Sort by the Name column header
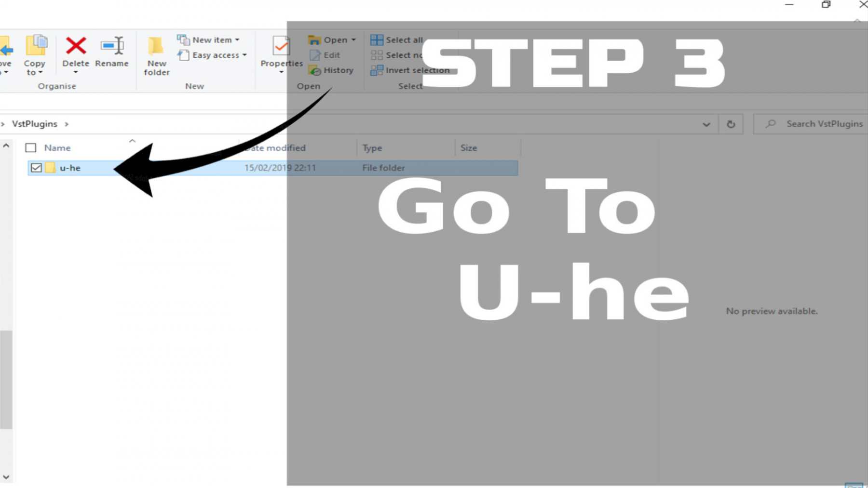868x488 pixels. tap(57, 148)
